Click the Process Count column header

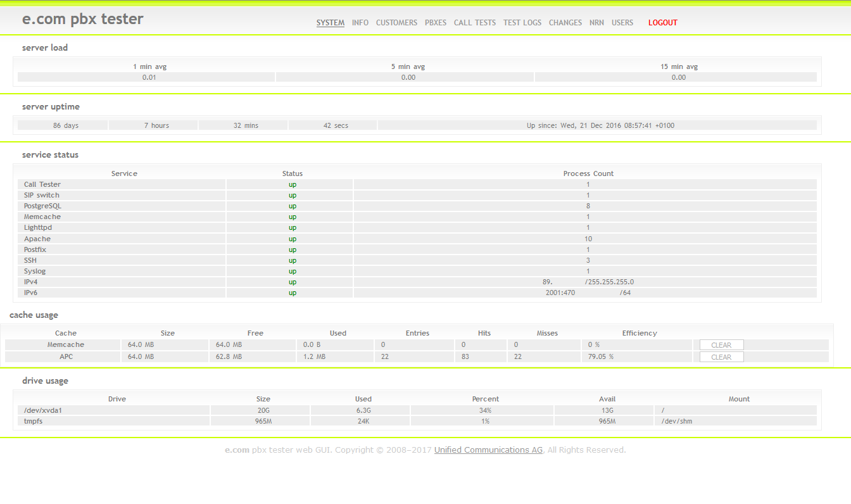point(588,173)
